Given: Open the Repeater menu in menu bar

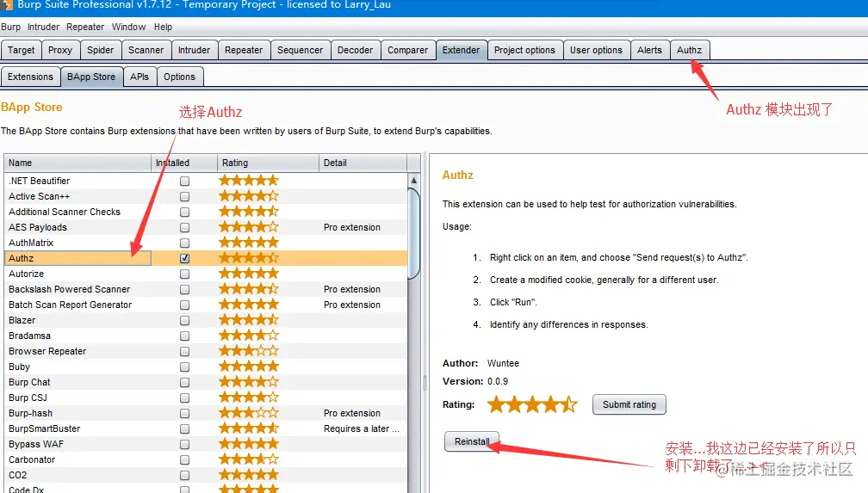Looking at the screenshot, I should (84, 27).
